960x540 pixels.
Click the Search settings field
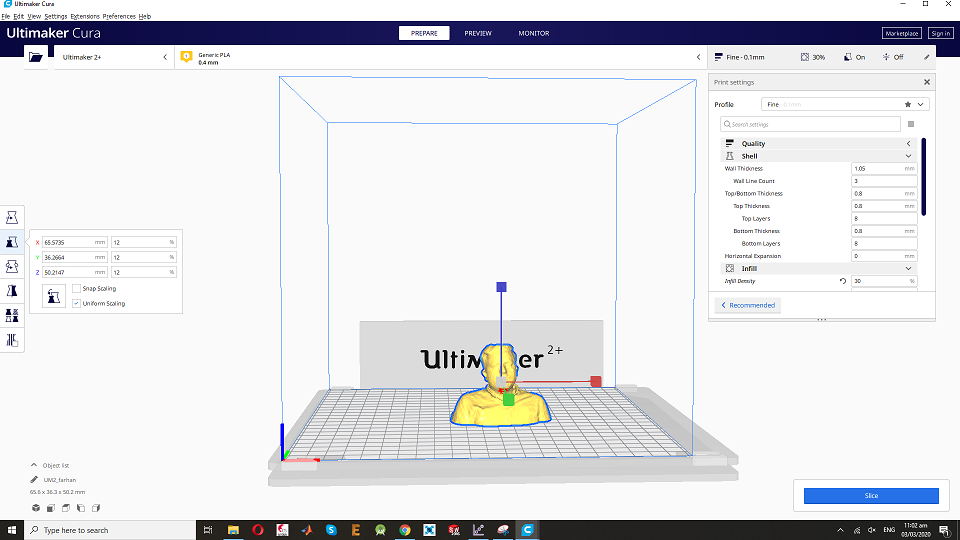click(810, 124)
